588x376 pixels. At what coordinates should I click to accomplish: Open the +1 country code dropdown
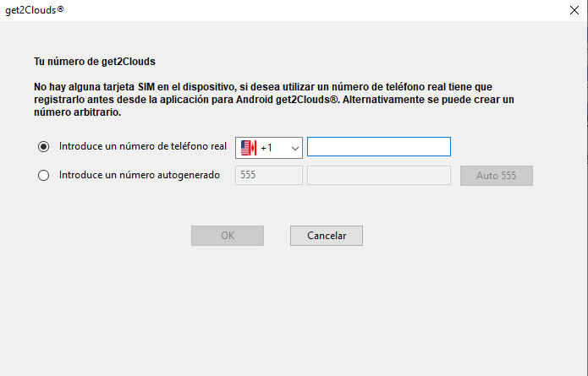point(269,148)
